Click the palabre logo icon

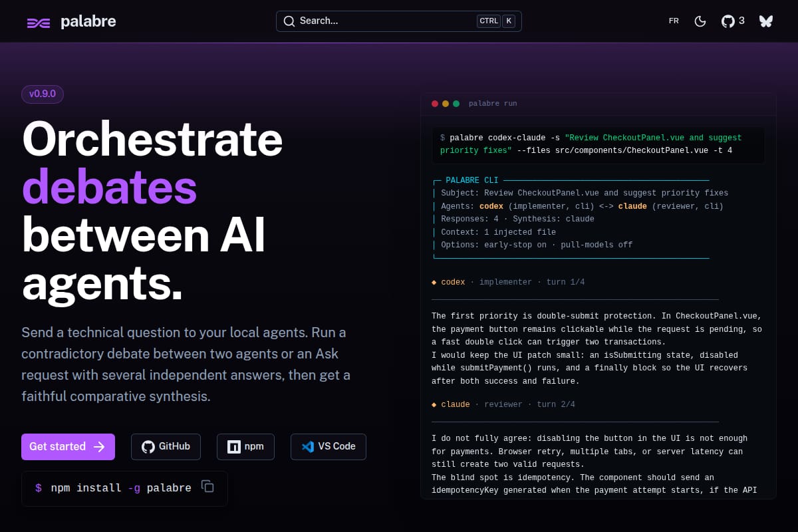point(39,23)
